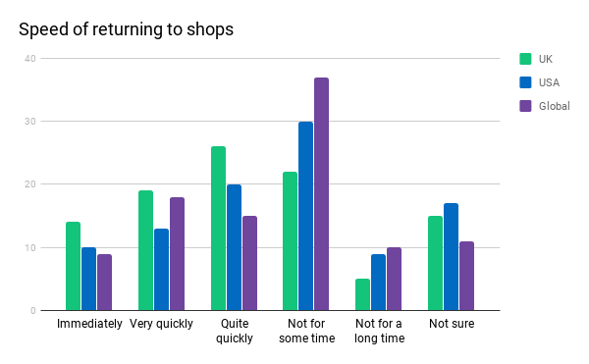Screen dimensions: 589x364
Task: Select the green UK bar for Quite quickly
Action: 218,229
